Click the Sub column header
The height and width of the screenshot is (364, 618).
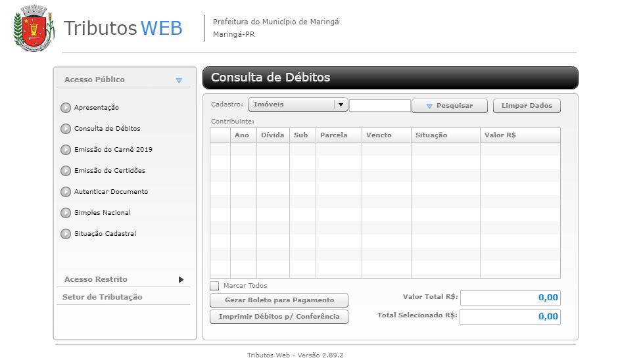coord(302,135)
